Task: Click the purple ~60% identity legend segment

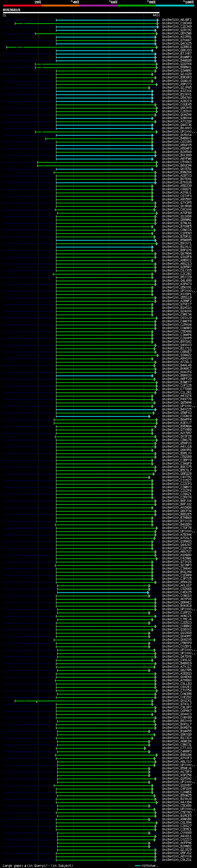Action: tap(98, 6)
